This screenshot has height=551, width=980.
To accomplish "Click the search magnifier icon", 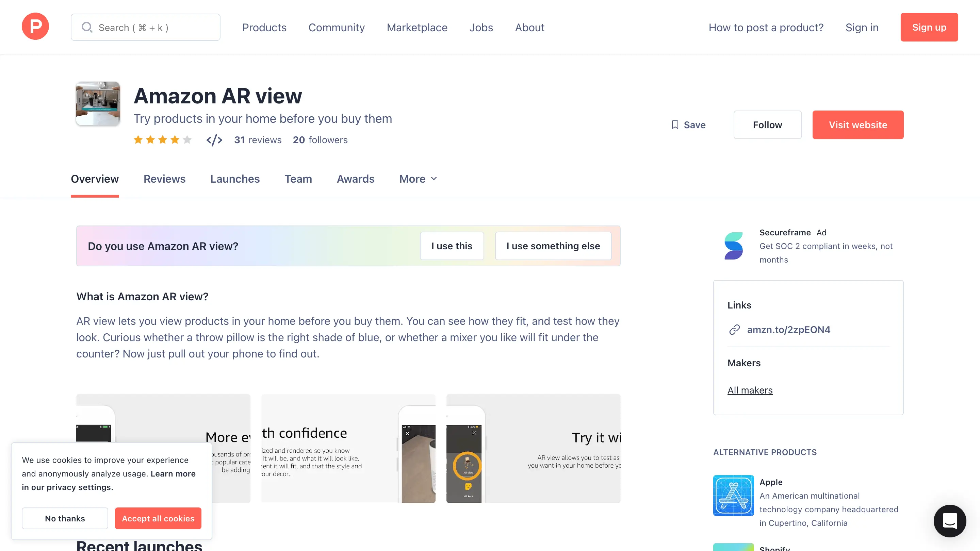I will click(x=87, y=27).
